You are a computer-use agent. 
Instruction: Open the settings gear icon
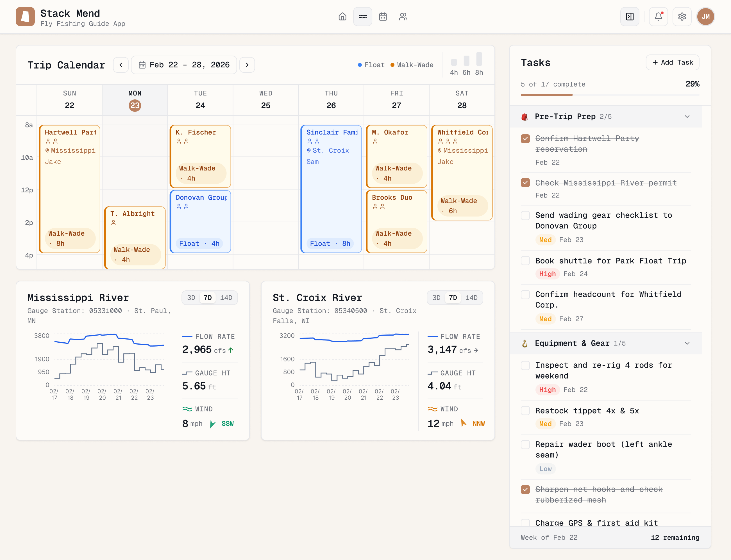[682, 16]
